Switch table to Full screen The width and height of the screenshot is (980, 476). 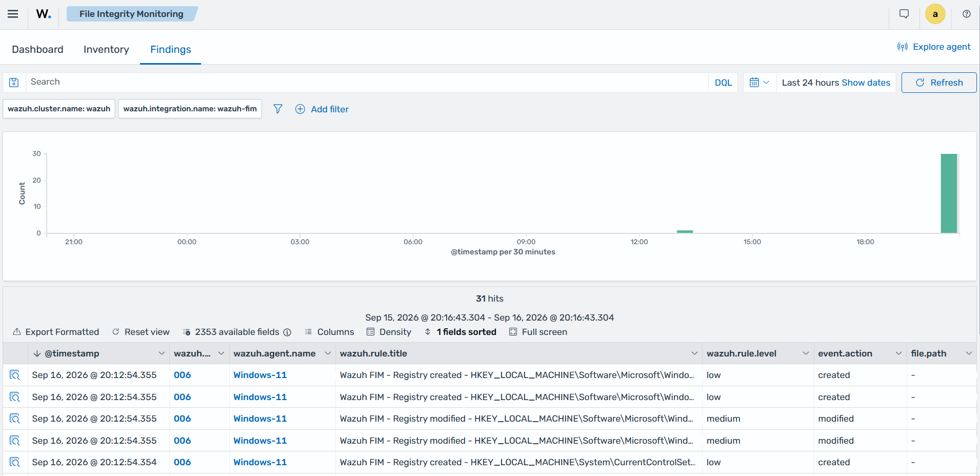[538, 332]
